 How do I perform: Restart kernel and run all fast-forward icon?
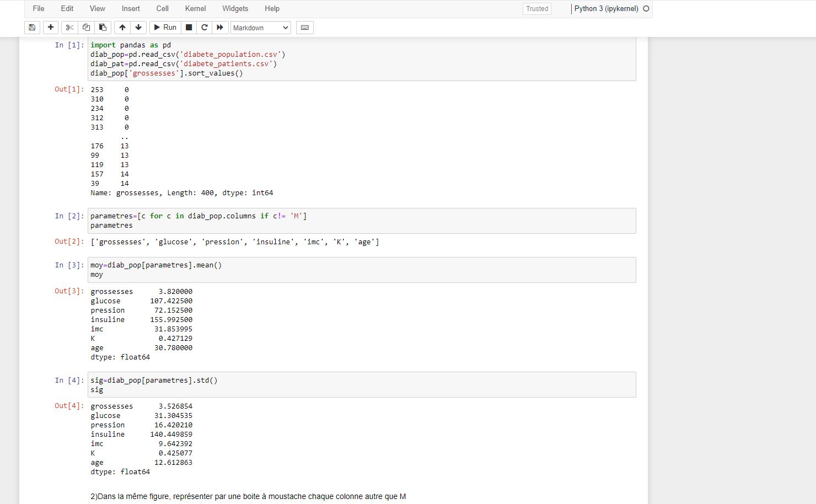220,28
